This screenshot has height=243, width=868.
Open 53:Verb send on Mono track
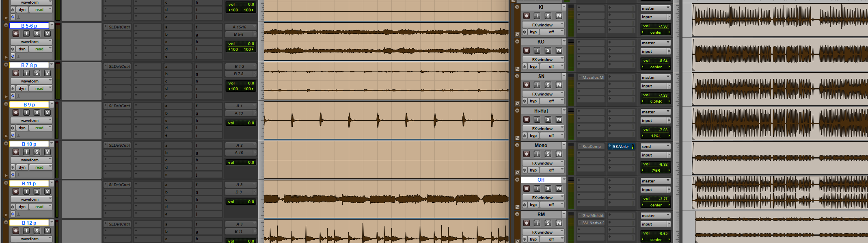[x=622, y=146]
